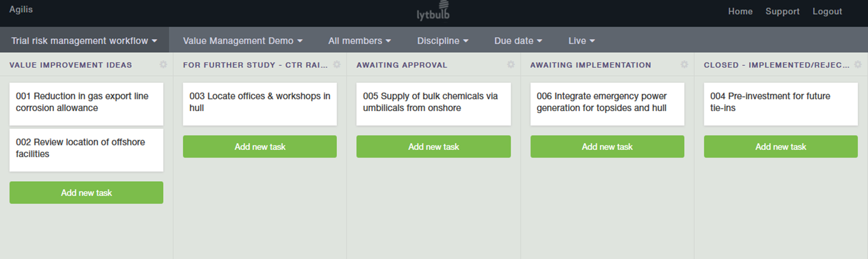Add new task under Value Improvement Ideas
Image resolution: width=868 pixels, height=259 pixels.
(87, 193)
